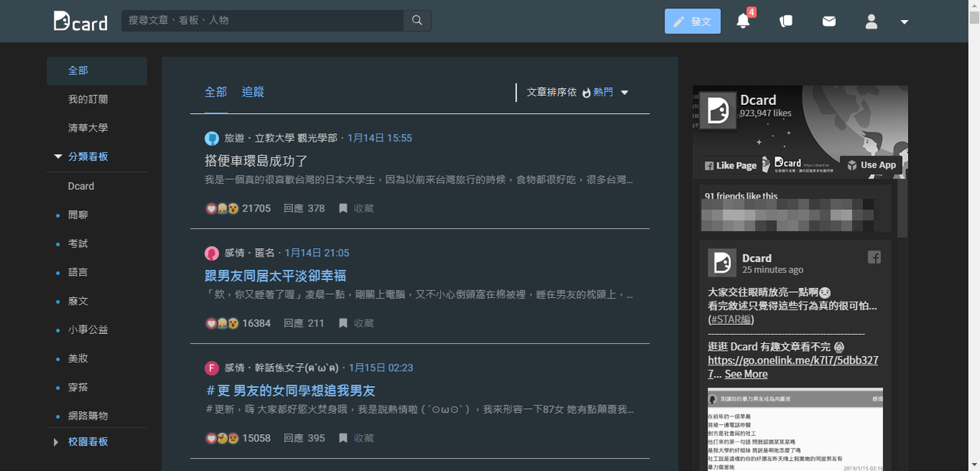Click 25 minutes ago post timestamp
The height and width of the screenshot is (471, 980).
point(773,270)
